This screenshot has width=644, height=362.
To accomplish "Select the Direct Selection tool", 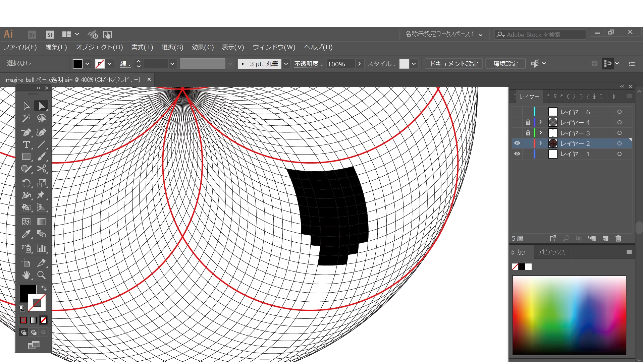I will [x=41, y=106].
